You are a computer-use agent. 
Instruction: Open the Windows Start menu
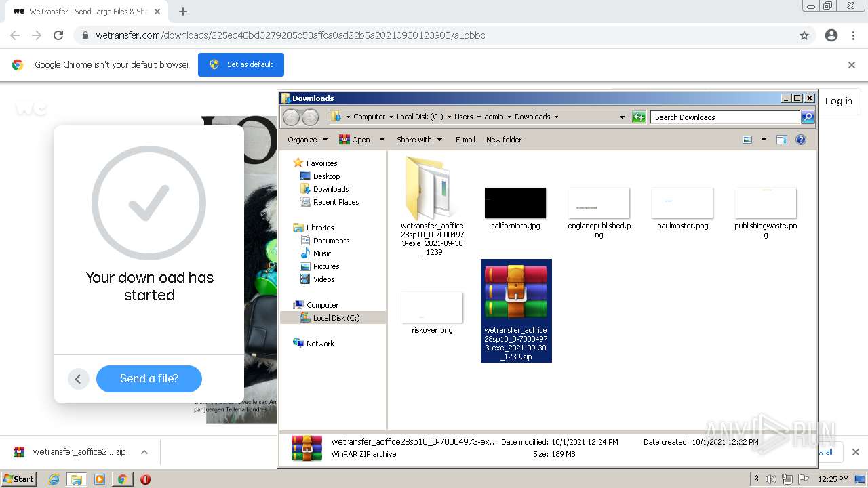[19, 479]
